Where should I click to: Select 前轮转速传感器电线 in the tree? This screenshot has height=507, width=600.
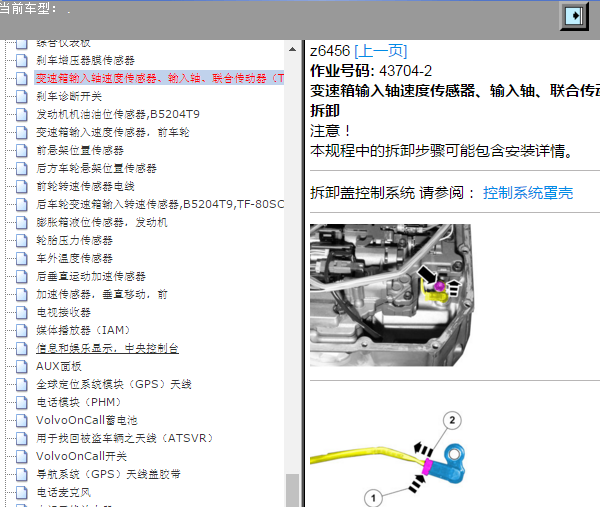point(85,186)
